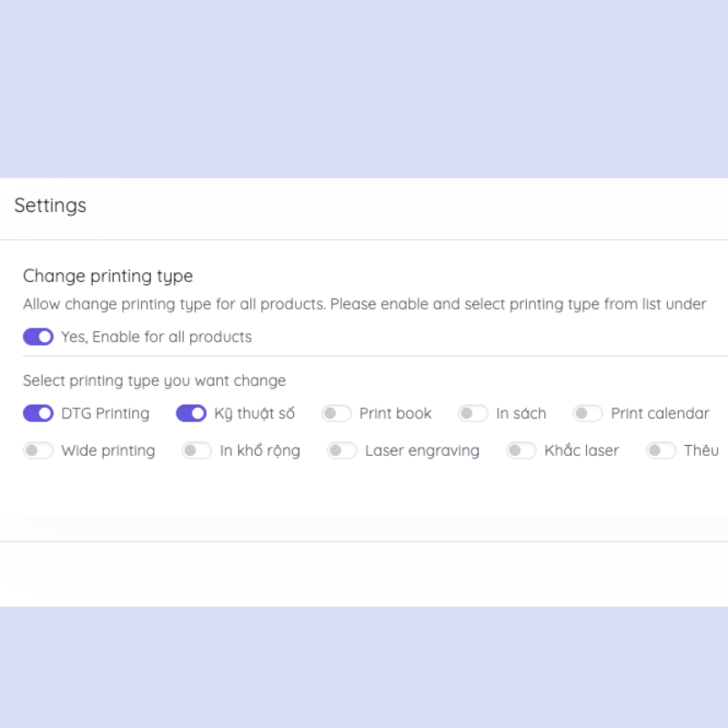Screen dimensions: 728x728
Task: Toggle on Laser engraving
Action: click(342, 450)
